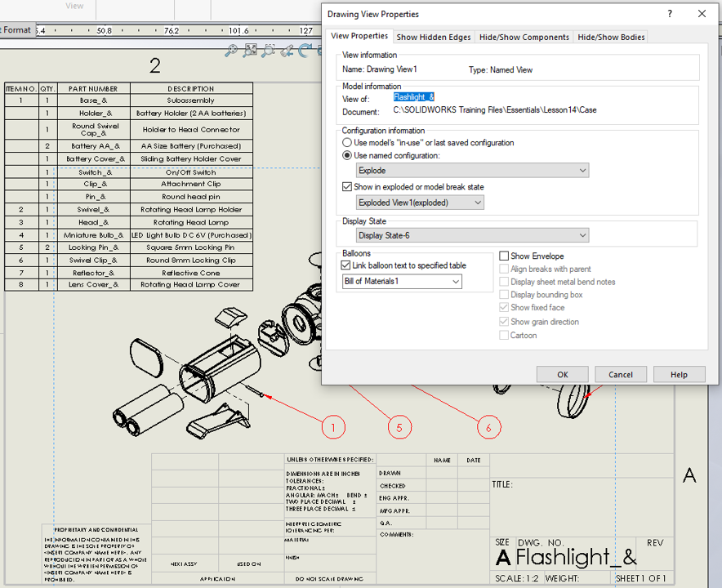
Task: Uncheck Link balloon text to specified table
Action: point(346,265)
